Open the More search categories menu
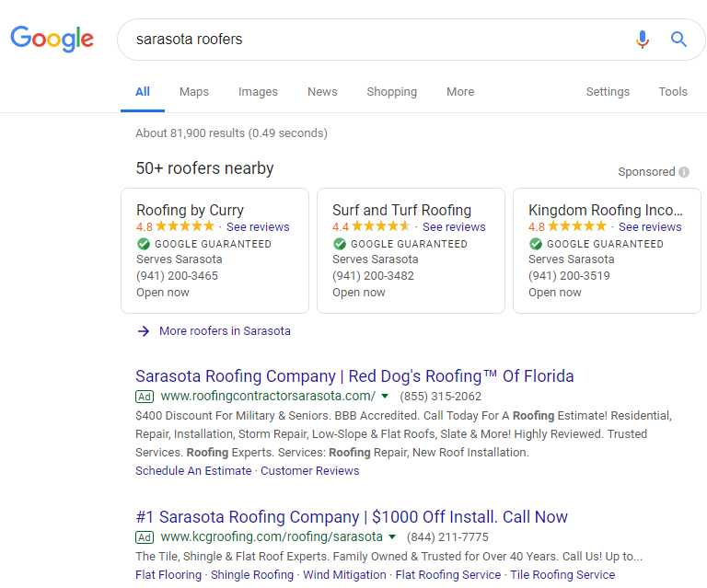 460,92
